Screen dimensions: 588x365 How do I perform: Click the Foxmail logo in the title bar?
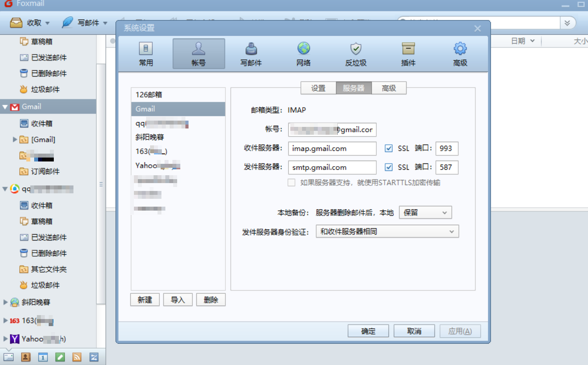pyautogui.click(x=8, y=4)
